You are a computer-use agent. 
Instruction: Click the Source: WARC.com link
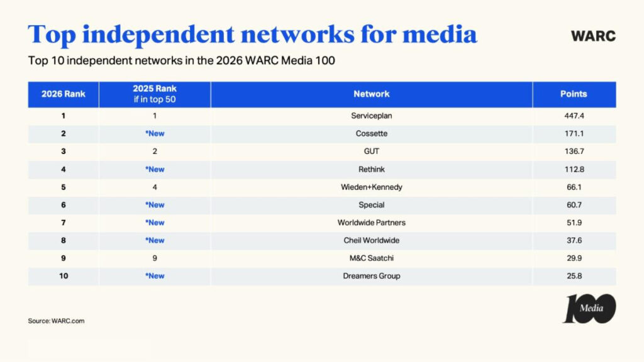pyautogui.click(x=56, y=321)
